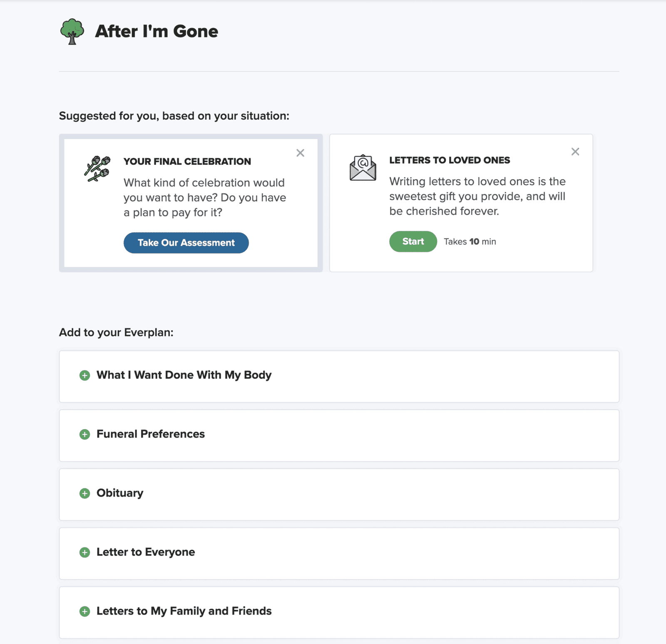This screenshot has height=644, width=666.
Task: Expand the Letter to Everyone section
Action: pos(146,552)
